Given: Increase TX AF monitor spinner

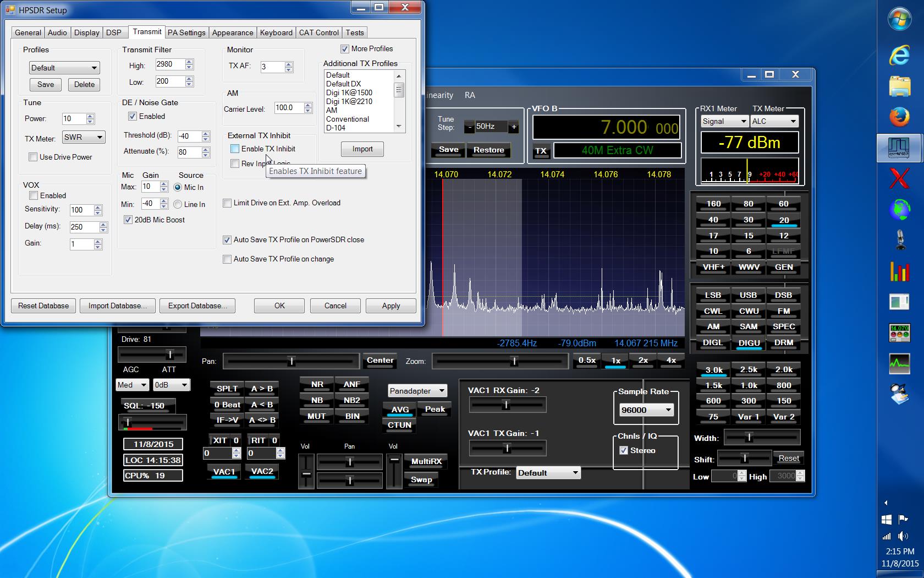Looking at the screenshot, I should pos(289,64).
